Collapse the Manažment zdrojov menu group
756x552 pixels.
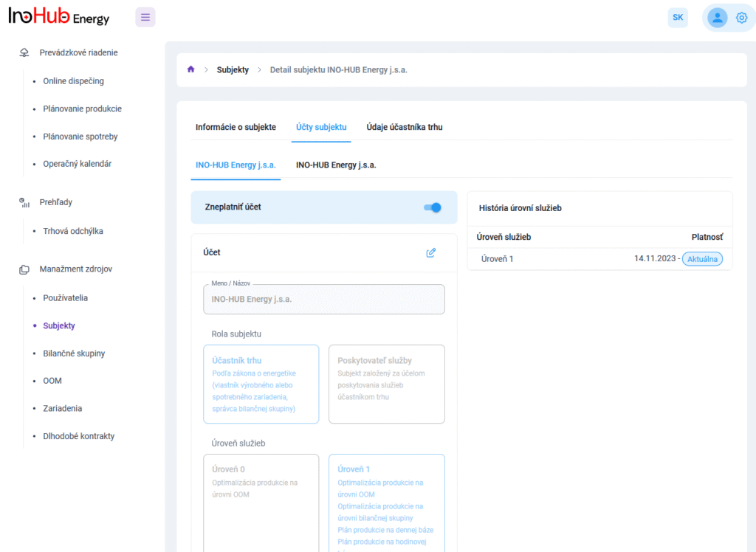pos(75,269)
